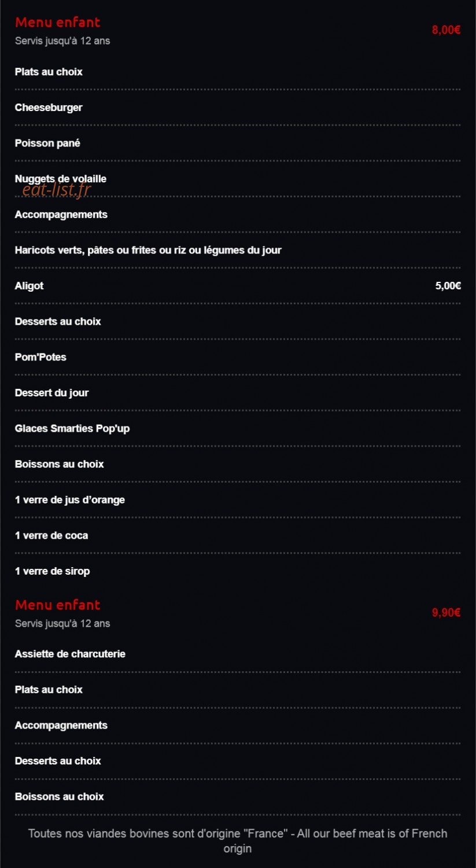The height and width of the screenshot is (868, 476).
Task: Select Pom'Potes dessert
Action: pyautogui.click(x=40, y=357)
